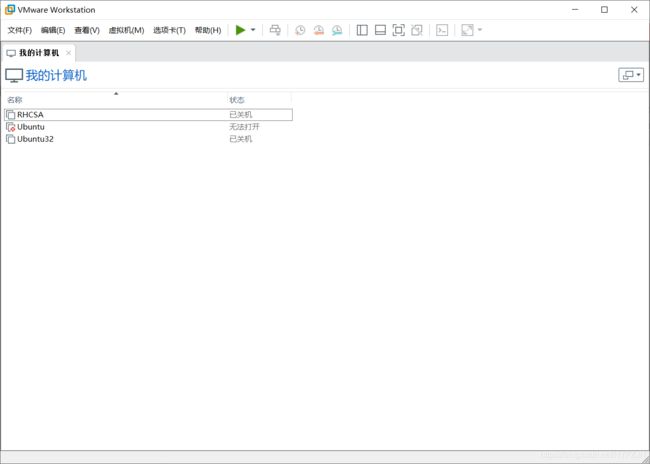The width and height of the screenshot is (650, 464).
Task: Select the Ubuntu virtual machine row
Action: [x=148, y=127]
